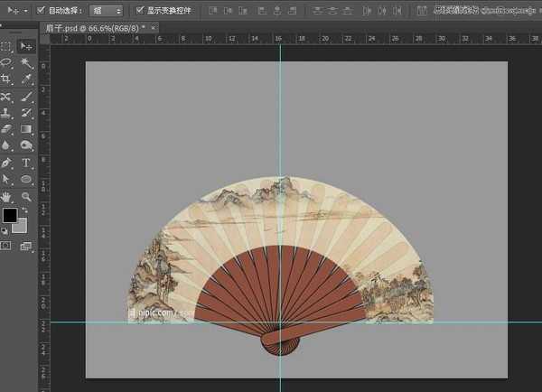Select the Zoom magnifier tool
Screen dimensions: 542x392
[26, 195]
